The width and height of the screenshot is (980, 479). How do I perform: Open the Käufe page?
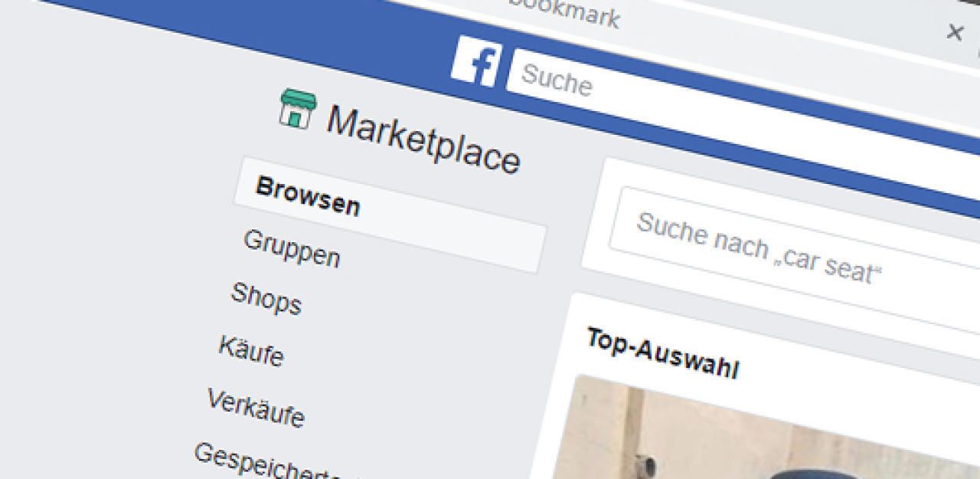[x=251, y=350]
